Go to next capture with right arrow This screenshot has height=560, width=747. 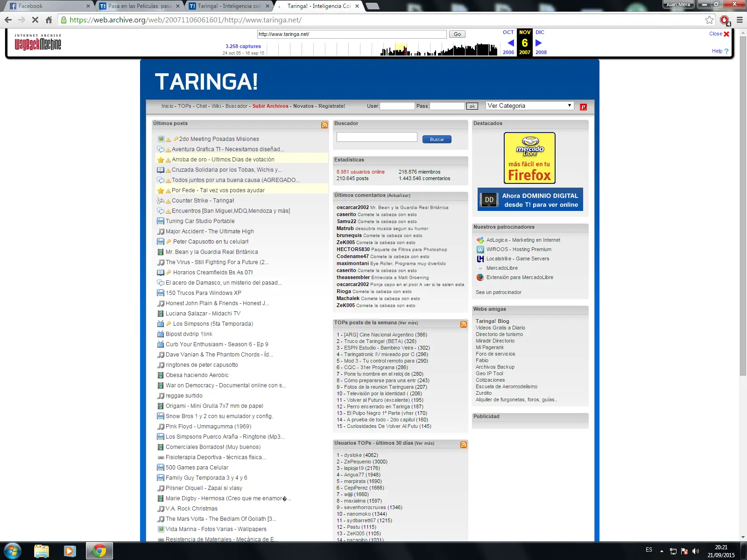(538, 43)
